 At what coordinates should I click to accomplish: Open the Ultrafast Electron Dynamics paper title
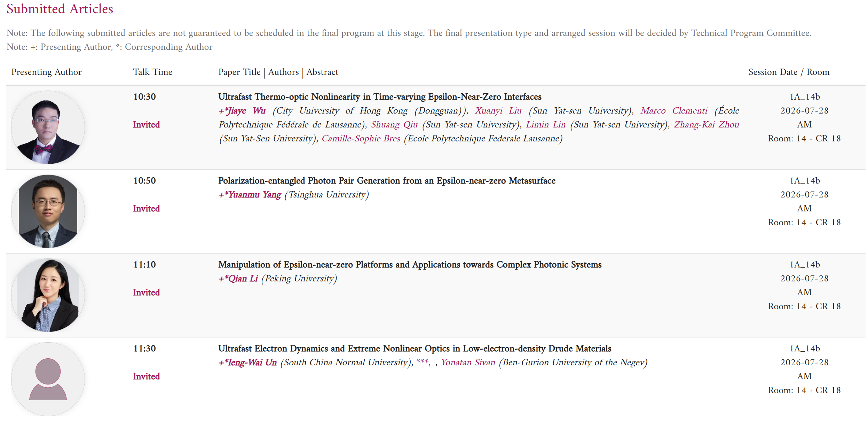tap(415, 349)
